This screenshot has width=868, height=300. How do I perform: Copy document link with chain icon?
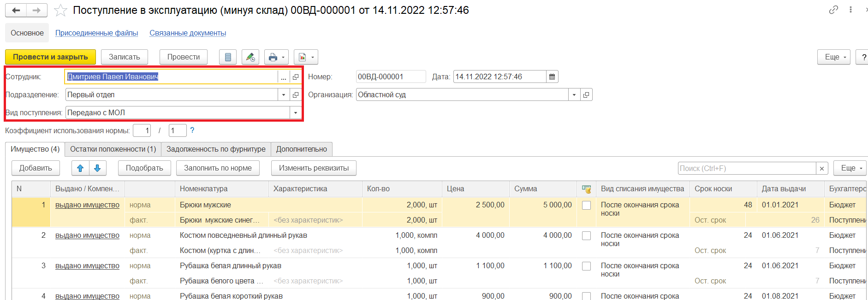(x=833, y=10)
